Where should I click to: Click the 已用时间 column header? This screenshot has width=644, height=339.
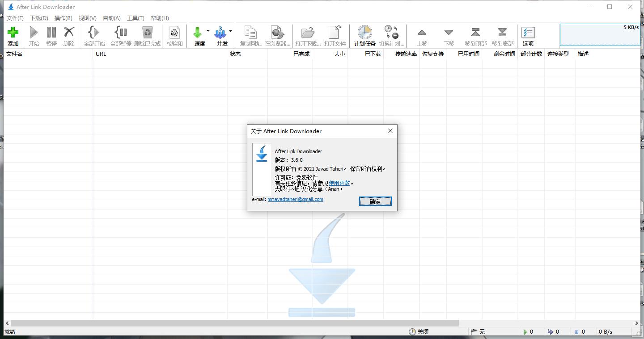[x=464, y=54]
